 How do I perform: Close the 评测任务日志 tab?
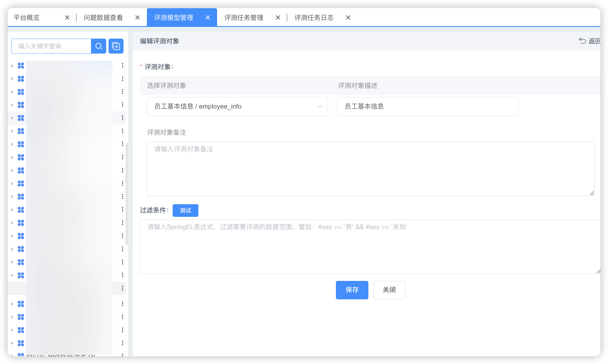point(348,18)
